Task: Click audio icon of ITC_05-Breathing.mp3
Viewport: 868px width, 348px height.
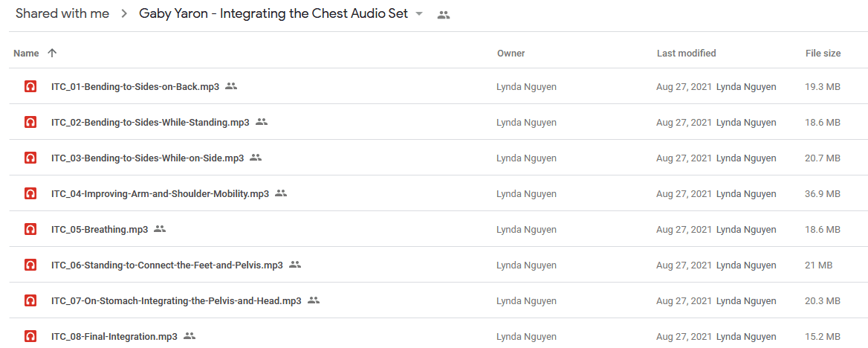Action: click(x=30, y=230)
